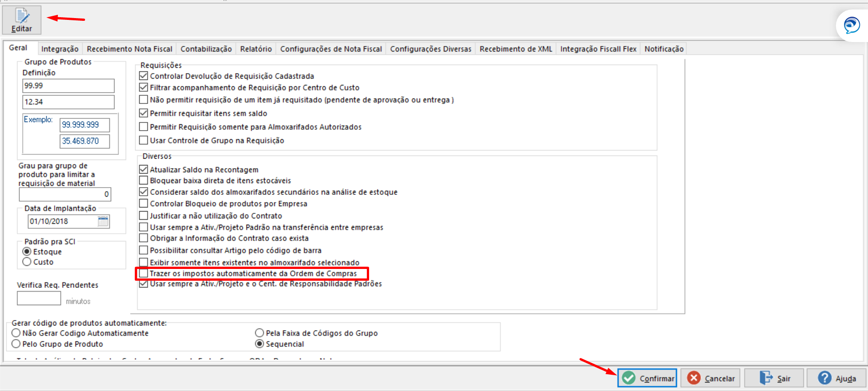Image resolution: width=868 pixels, height=391 pixels.
Task: Toggle Usar sempre Ativ./Projeto e Cent. de Responsabilidade Padrões
Action: coord(144,284)
